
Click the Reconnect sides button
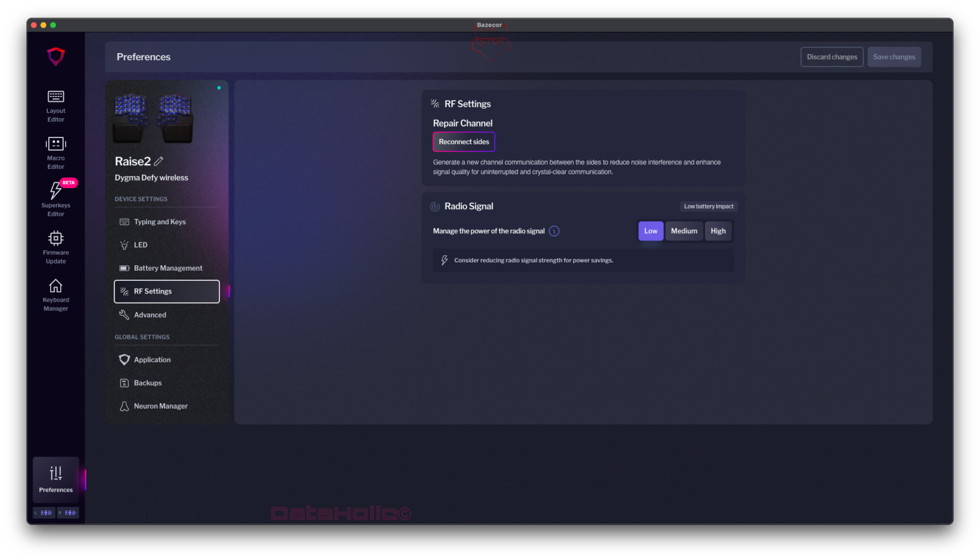(463, 142)
